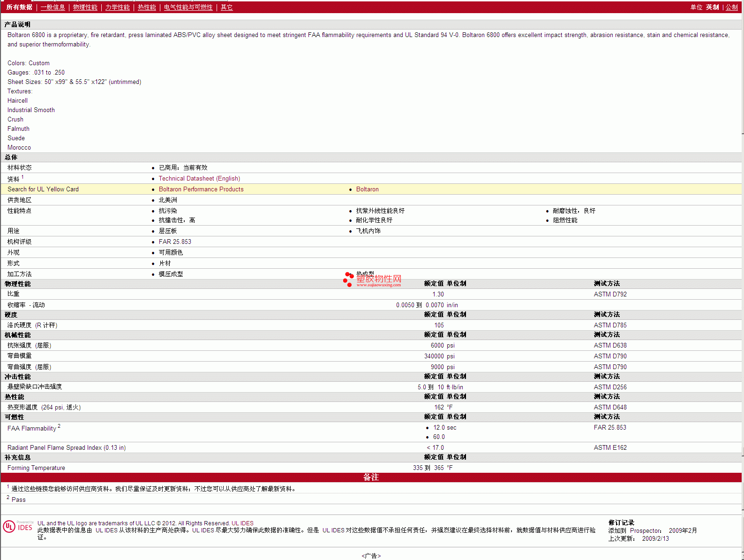Open the Boltaron yellow card link
The width and height of the screenshot is (744, 560).
[367, 189]
